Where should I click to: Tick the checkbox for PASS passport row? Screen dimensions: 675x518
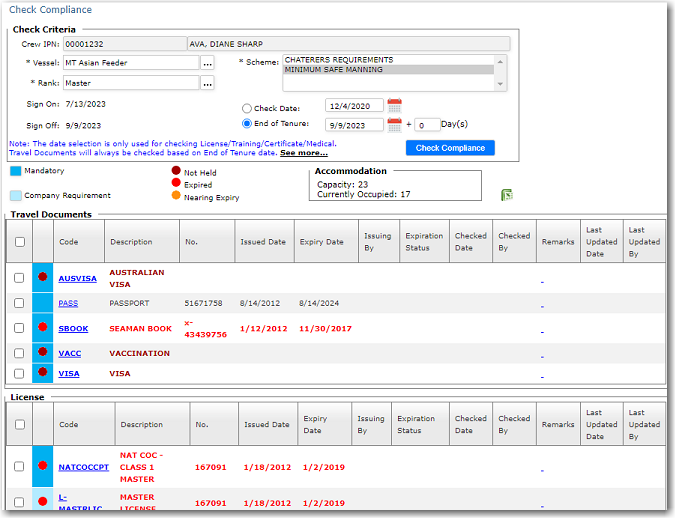[19, 303]
